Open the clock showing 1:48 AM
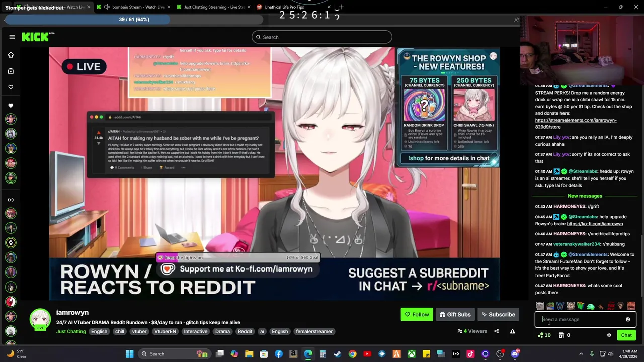The image size is (644, 362). 629,354
